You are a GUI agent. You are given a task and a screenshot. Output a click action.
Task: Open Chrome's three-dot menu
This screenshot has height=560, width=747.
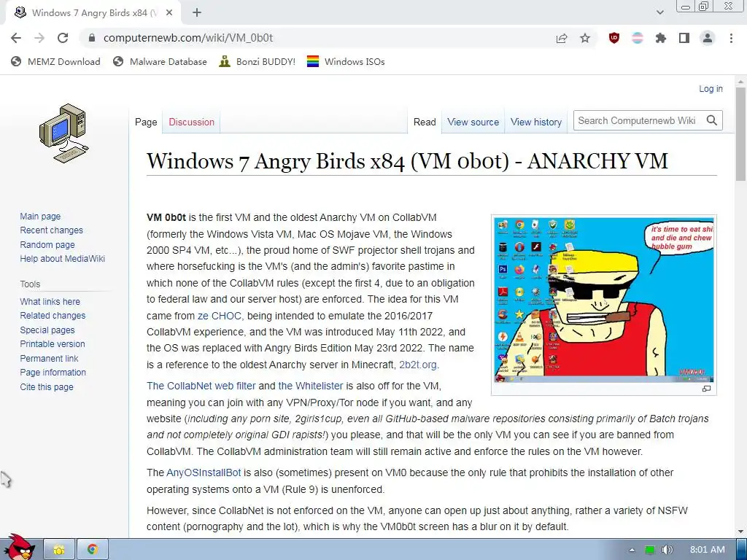[x=731, y=38]
